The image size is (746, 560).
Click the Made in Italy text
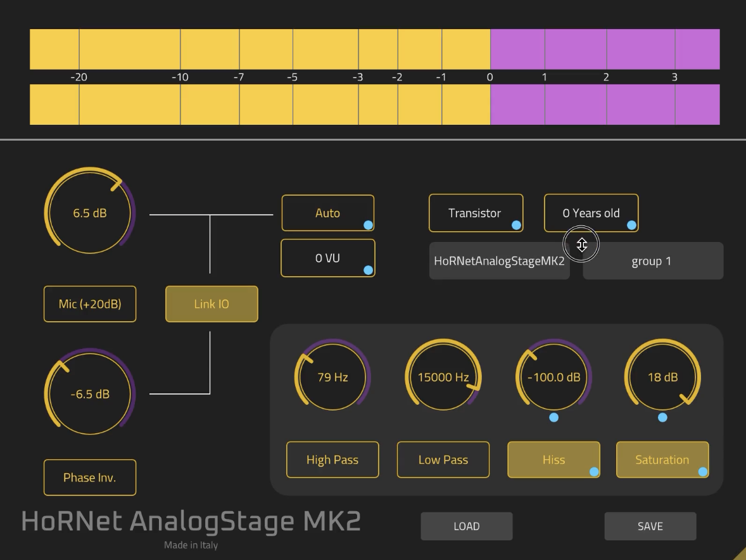191,545
